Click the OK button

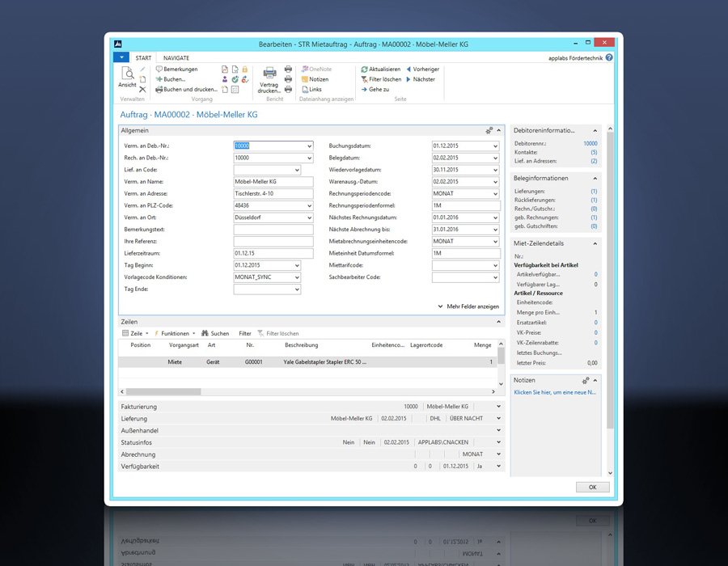point(592,487)
